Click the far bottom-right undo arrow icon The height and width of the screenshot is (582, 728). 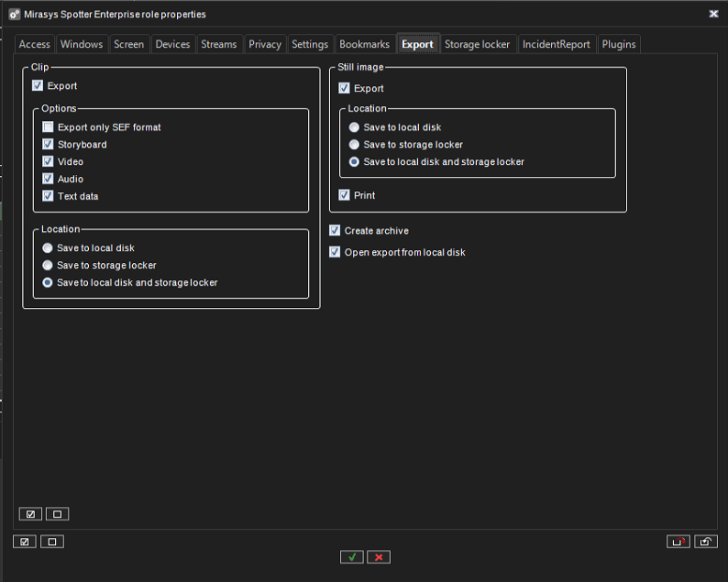[706, 542]
